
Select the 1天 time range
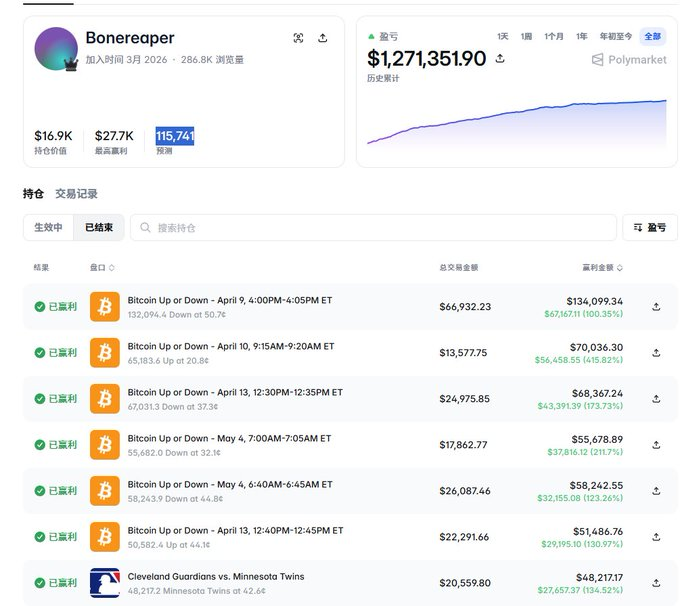point(503,36)
